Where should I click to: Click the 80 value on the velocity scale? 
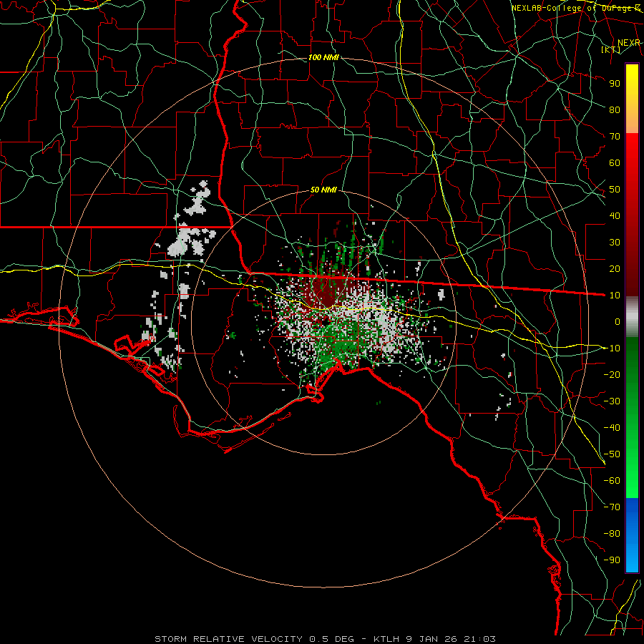point(615,109)
